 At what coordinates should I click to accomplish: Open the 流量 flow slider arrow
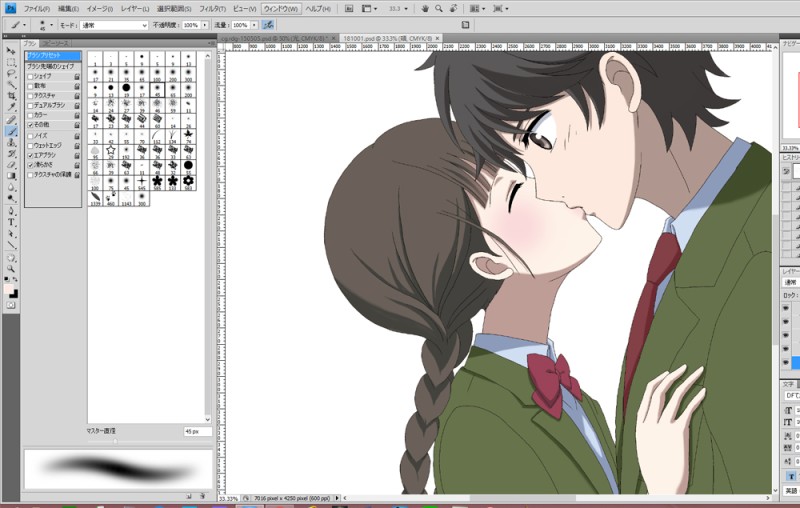[x=254, y=25]
